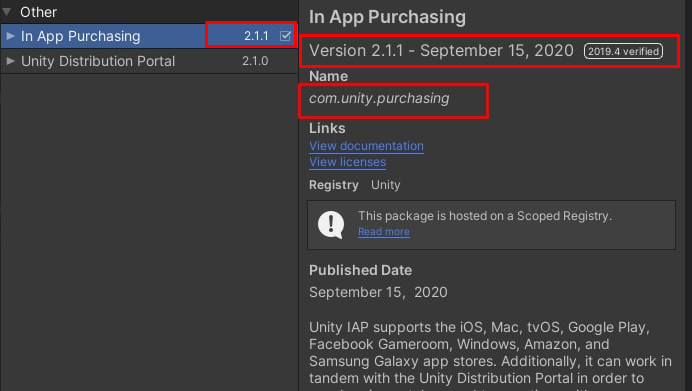Select the Unity Distribution Portal package row
This screenshot has width=692, height=391.
[x=149, y=61]
